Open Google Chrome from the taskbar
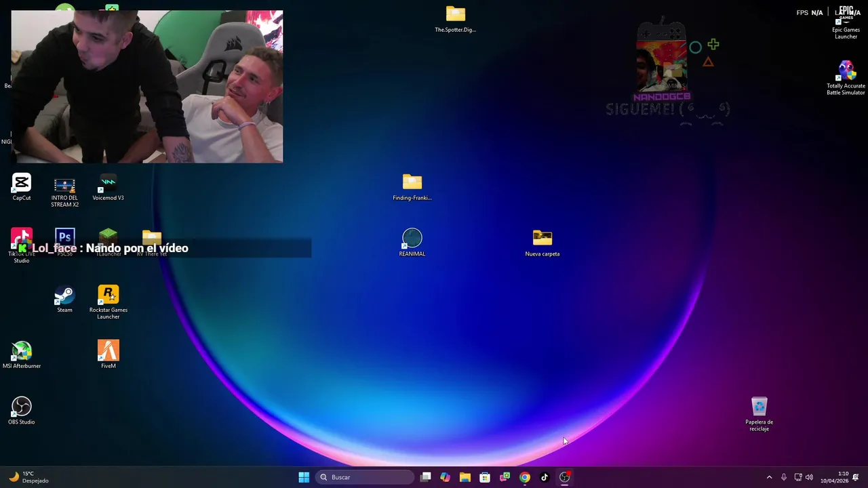 coord(524,477)
